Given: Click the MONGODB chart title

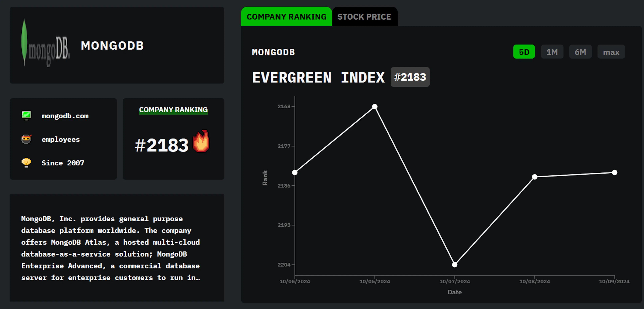Looking at the screenshot, I should tap(273, 52).
